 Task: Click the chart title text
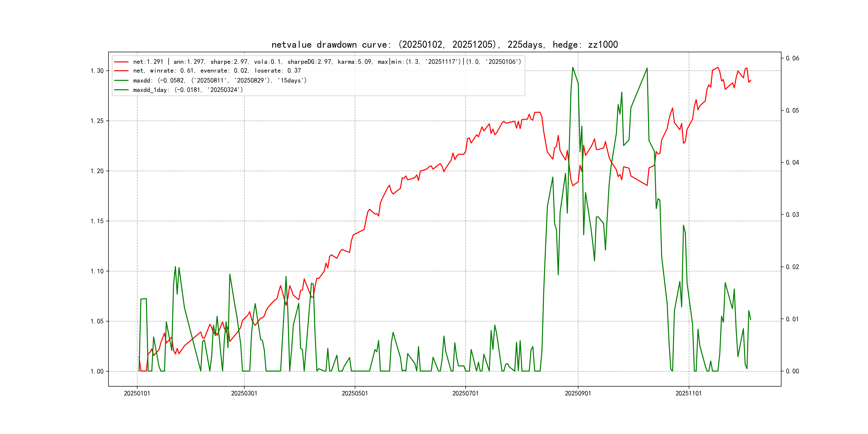(x=444, y=45)
